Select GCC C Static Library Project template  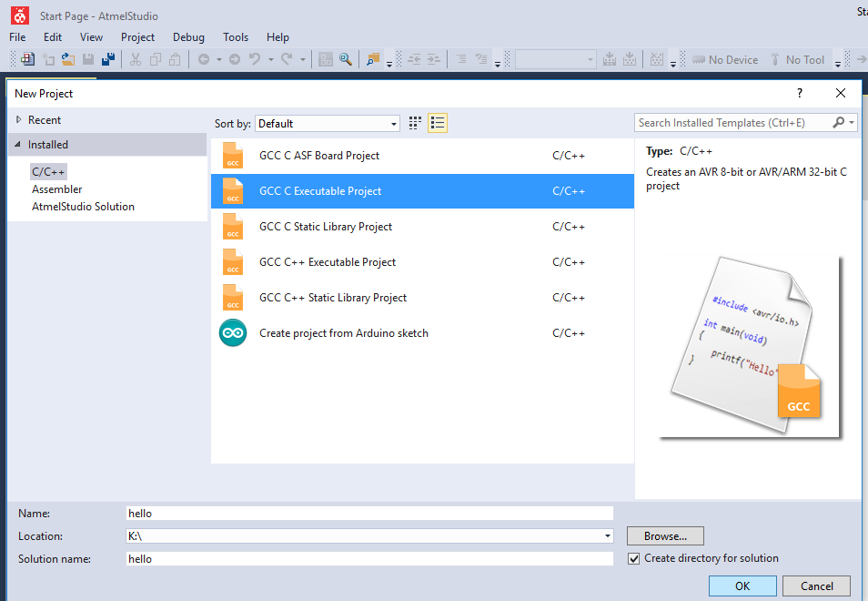(422, 227)
